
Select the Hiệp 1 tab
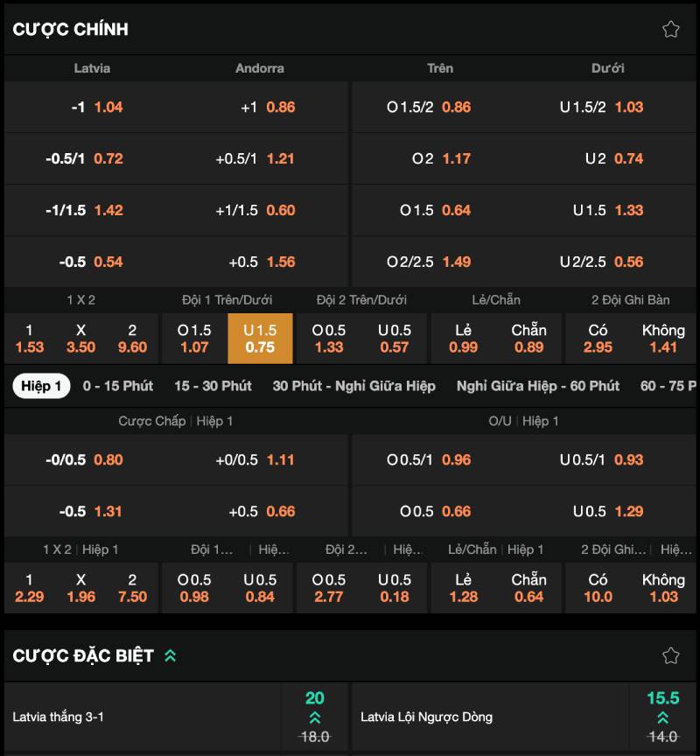(x=41, y=386)
